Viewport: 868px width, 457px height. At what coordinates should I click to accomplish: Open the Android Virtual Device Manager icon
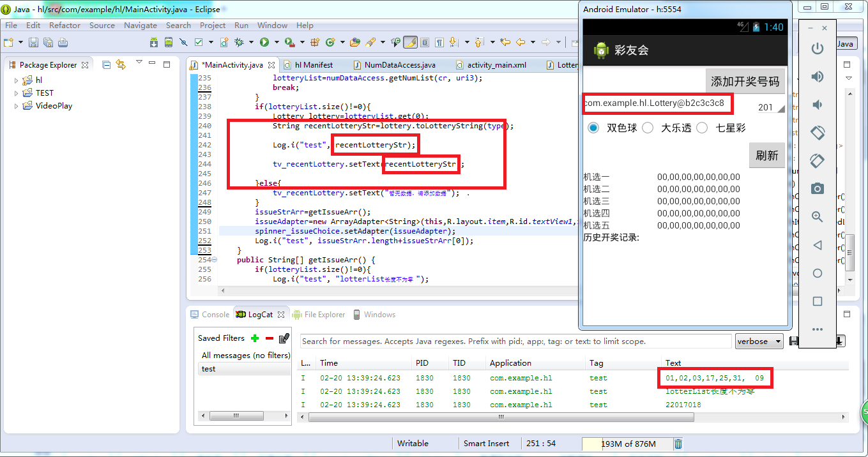(169, 43)
